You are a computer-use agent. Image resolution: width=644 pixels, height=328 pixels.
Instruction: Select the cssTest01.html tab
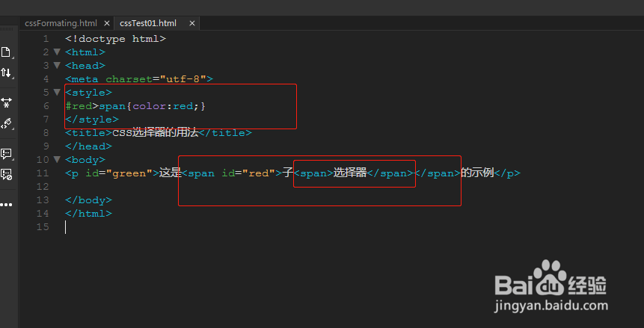click(148, 23)
